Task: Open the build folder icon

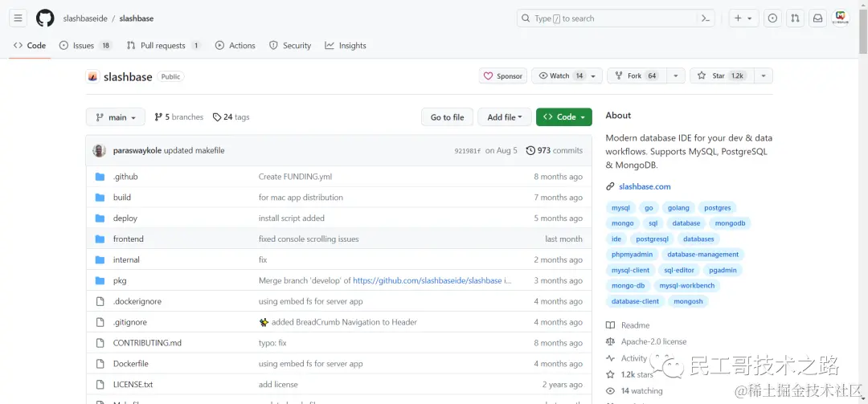Action: coord(100,198)
